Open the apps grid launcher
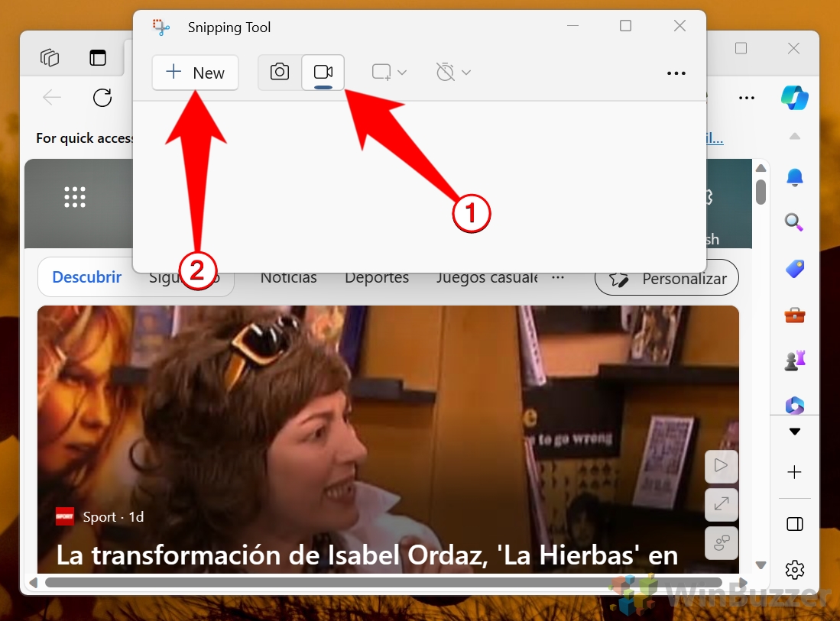This screenshot has width=840, height=621. point(74,197)
